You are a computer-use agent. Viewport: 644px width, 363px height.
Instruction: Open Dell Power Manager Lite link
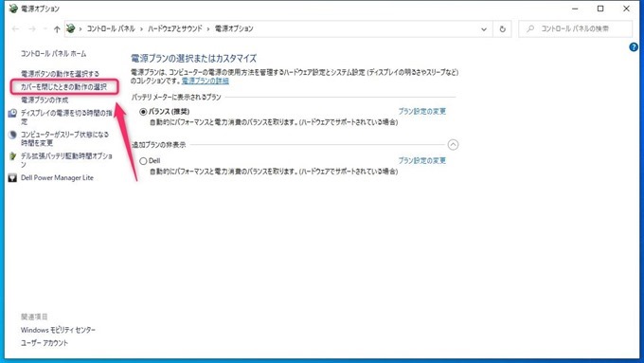(57, 178)
